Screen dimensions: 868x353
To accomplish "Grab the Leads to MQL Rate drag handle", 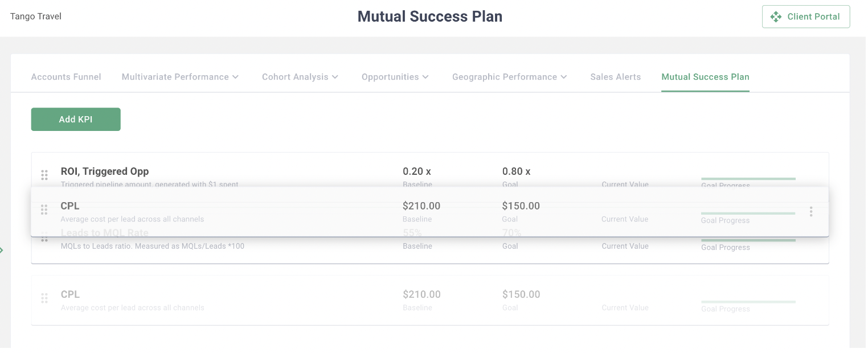I will [x=44, y=238].
